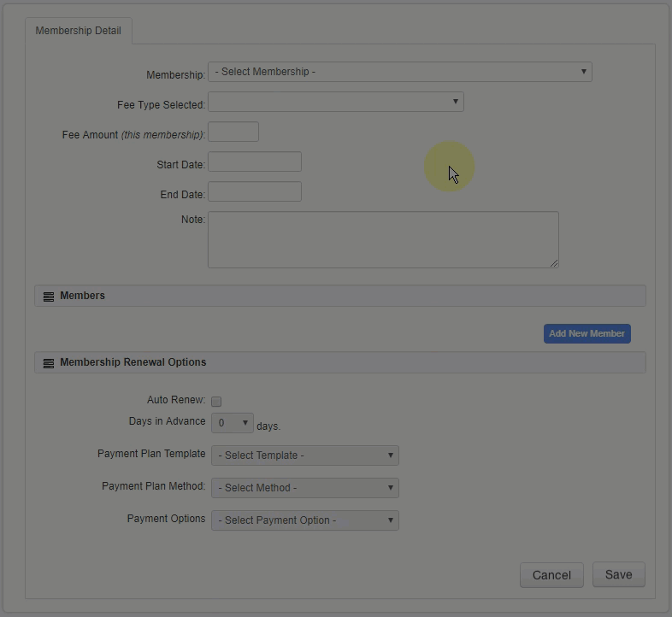Click the Save button

(x=618, y=575)
